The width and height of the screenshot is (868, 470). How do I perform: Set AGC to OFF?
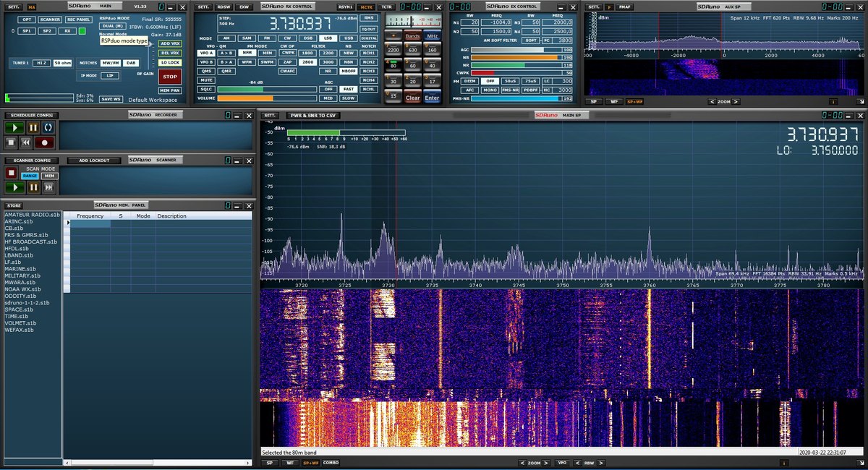[328, 89]
